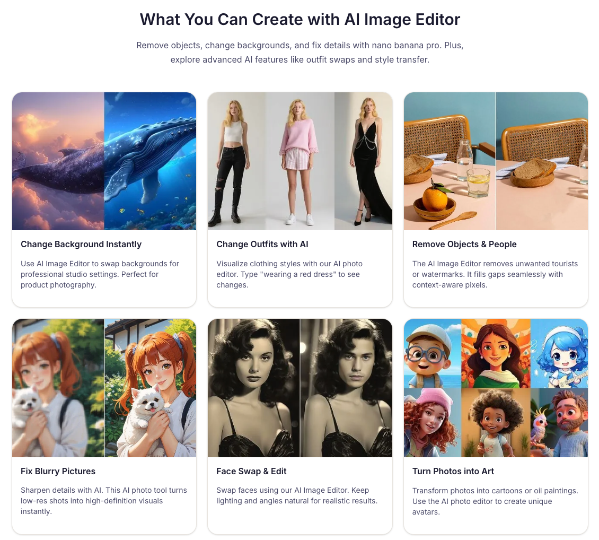Click the 'Turn Photos into Art' title
Image resolution: width=599 pixels, height=540 pixels.
click(453, 471)
